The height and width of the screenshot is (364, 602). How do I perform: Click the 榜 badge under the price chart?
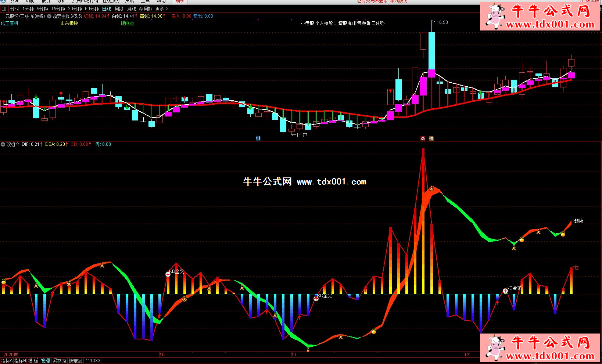click(431, 138)
